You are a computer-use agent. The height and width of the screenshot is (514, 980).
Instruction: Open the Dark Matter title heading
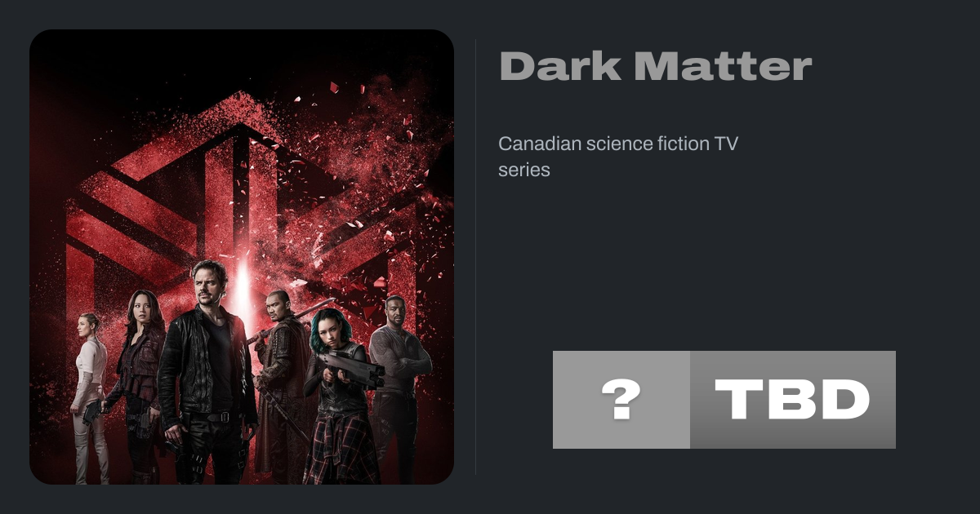[656, 67]
